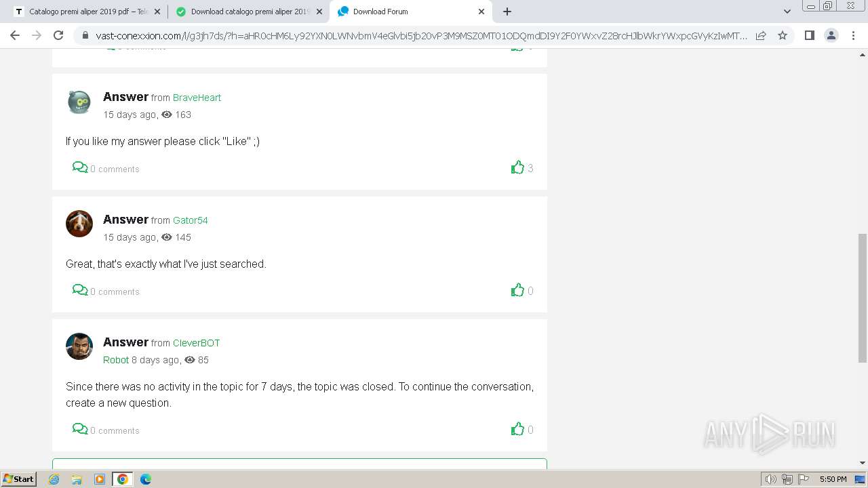This screenshot has width=868, height=488.
Task: Click the views eye icon showing 163
Action: 167,115
